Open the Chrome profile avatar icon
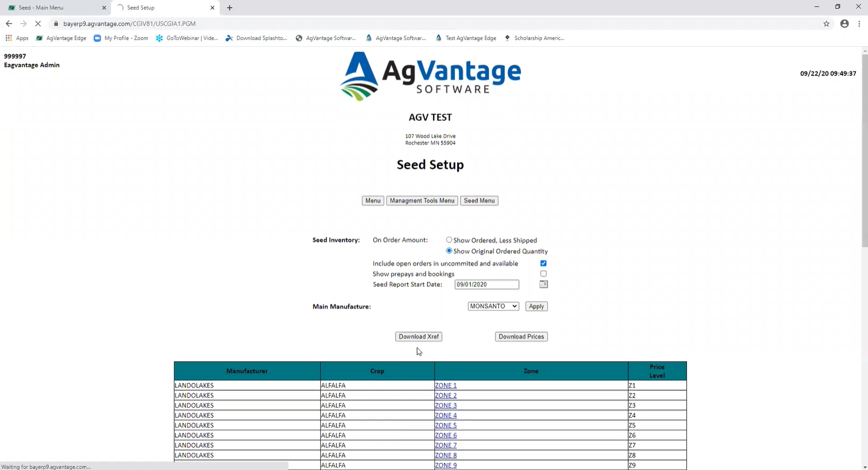The height and width of the screenshot is (470, 868). [844, 24]
